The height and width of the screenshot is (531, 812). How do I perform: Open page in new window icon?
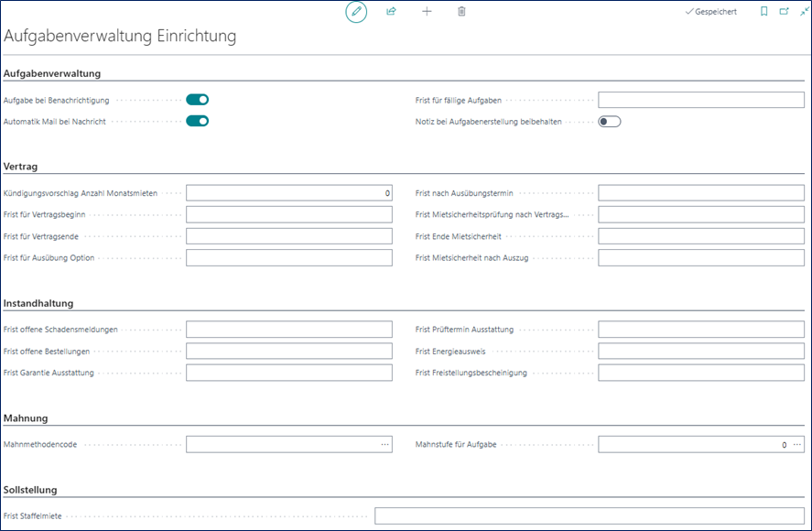click(784, 12)
